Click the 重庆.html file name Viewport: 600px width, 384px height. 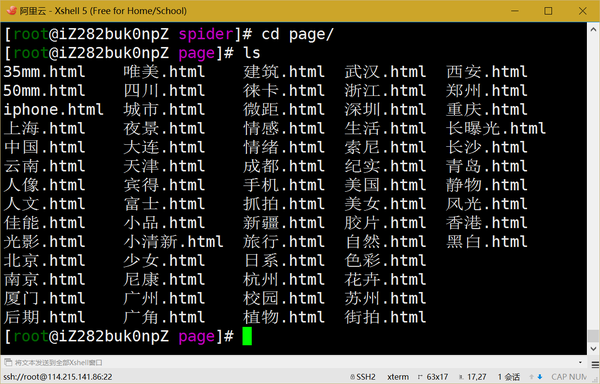tap(487, 110)
